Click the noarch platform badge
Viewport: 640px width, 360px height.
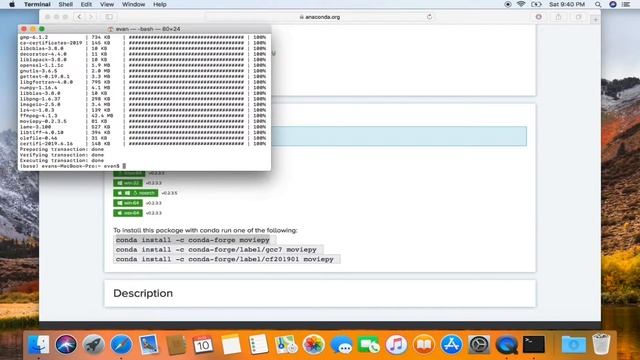136,193
